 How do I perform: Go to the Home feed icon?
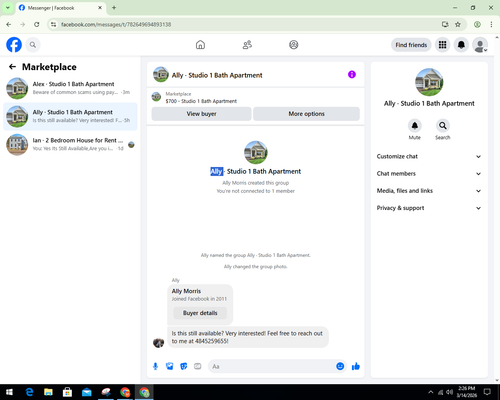point(200,45)
